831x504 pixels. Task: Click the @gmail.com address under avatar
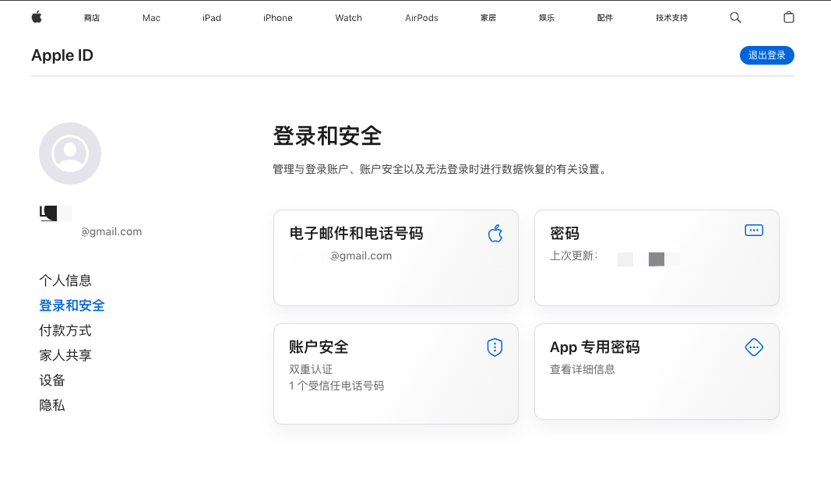[x=111, y=231]
